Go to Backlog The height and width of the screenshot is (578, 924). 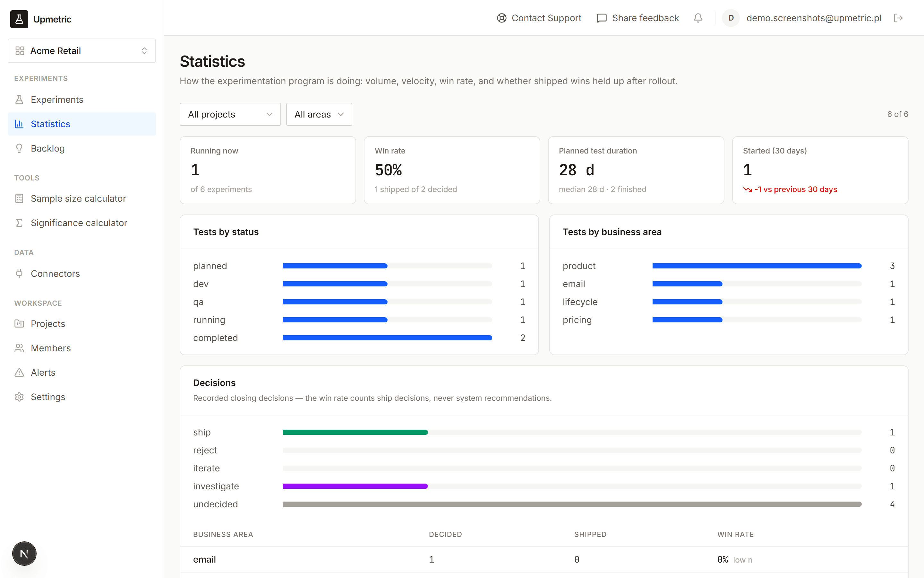(82, 148)
